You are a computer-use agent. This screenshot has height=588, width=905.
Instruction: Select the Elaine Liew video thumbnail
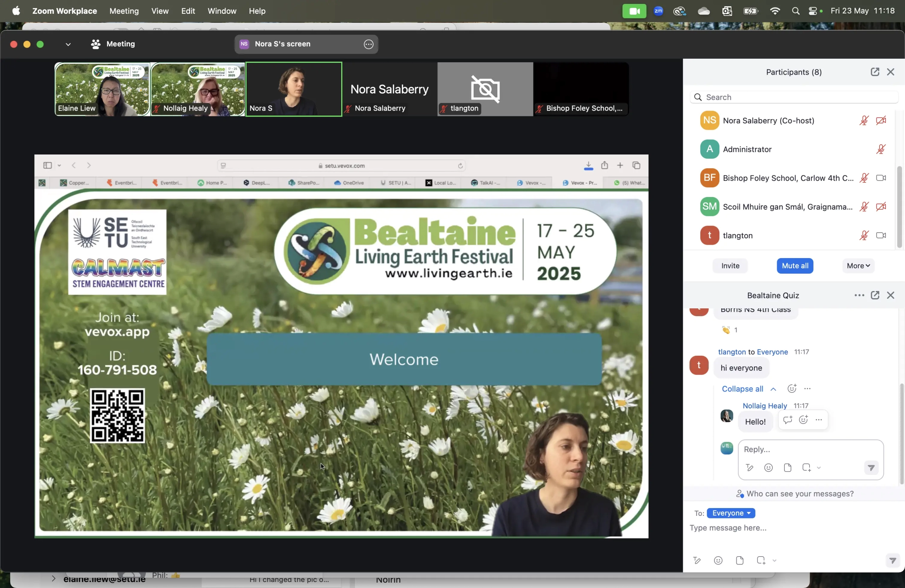point(102,89)
